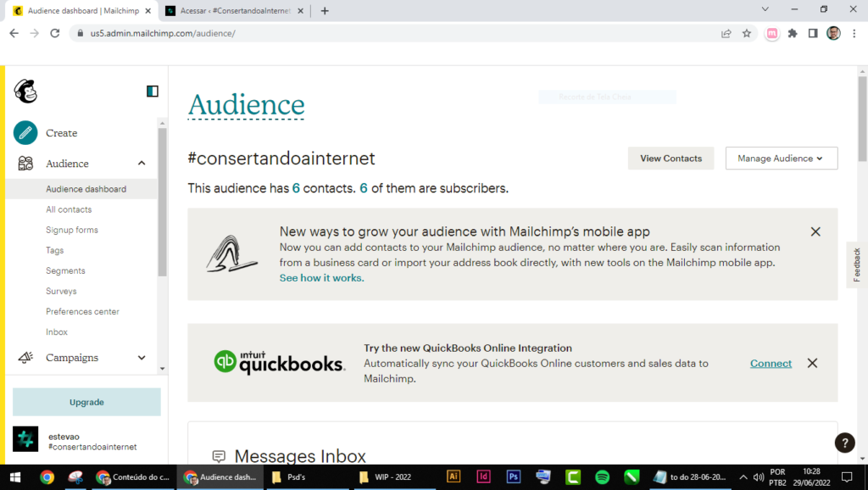868x490 pixels.
Task: Click the QuickBooks Connect link
Action: pyautogui.click(x=771, y=363)
